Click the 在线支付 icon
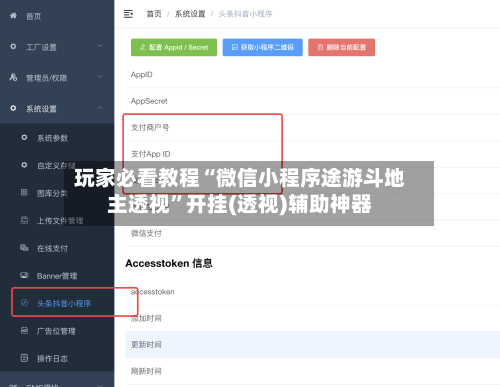Screen dimensions: 500x387 coord(24,248)
